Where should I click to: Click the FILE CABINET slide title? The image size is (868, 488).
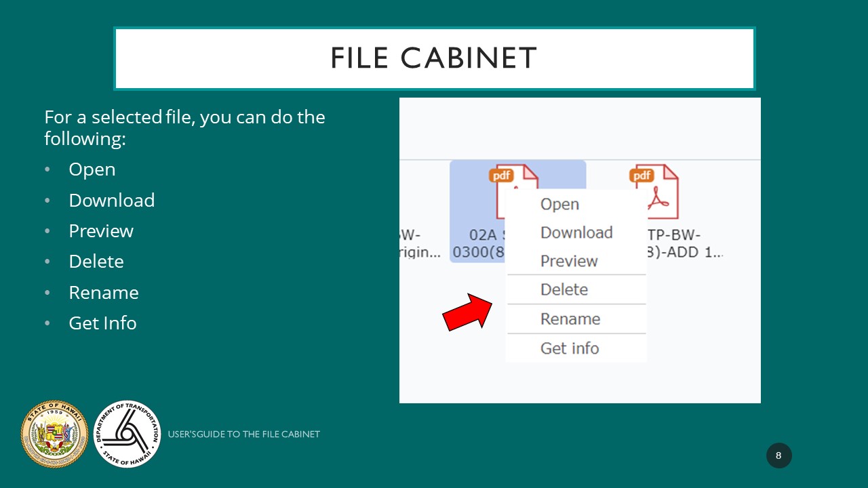pos(434,59)
